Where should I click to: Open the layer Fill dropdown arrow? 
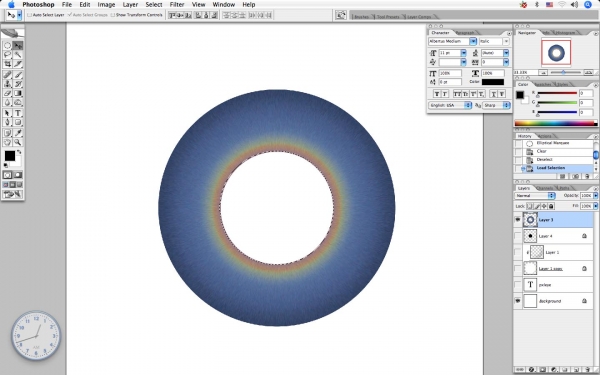[x=595, y=206]
